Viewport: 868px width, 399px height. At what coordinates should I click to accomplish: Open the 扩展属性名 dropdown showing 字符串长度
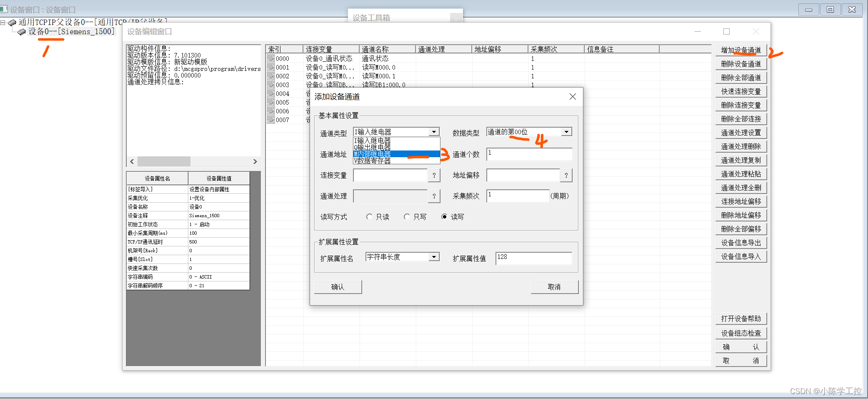(x=435, y=256)
